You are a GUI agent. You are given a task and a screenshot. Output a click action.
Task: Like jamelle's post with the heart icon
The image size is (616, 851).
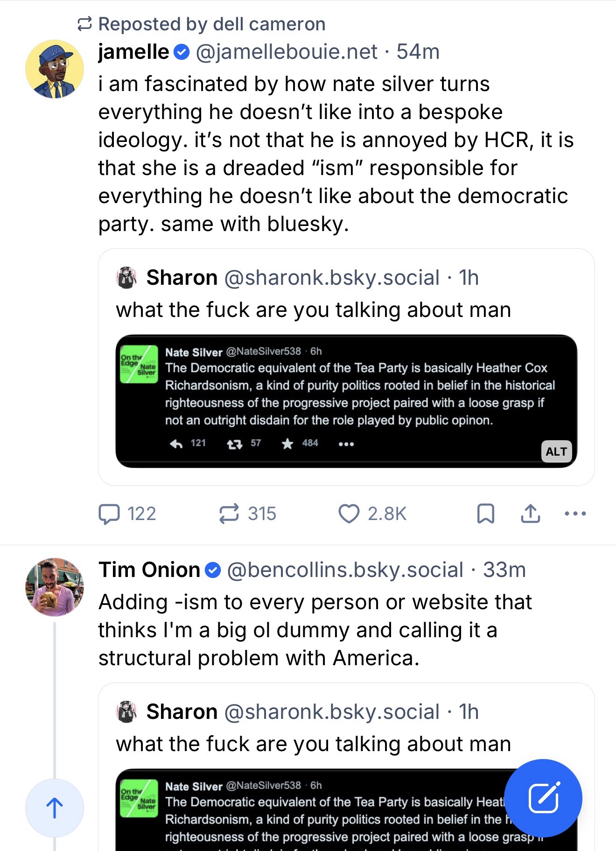(x=349, y=513)
